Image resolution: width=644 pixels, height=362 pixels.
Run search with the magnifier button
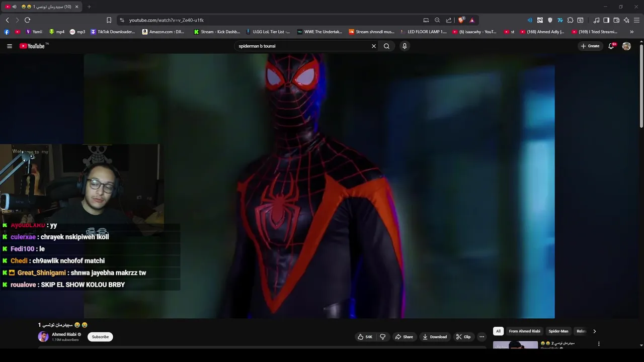386,46
